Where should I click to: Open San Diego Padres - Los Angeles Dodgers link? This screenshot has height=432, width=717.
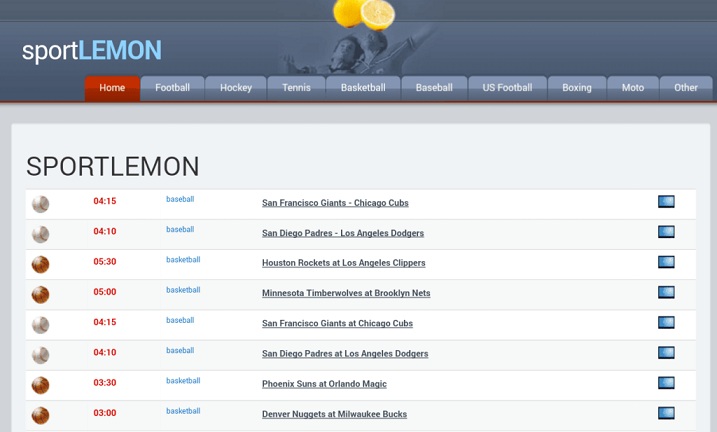coord(343,233)
